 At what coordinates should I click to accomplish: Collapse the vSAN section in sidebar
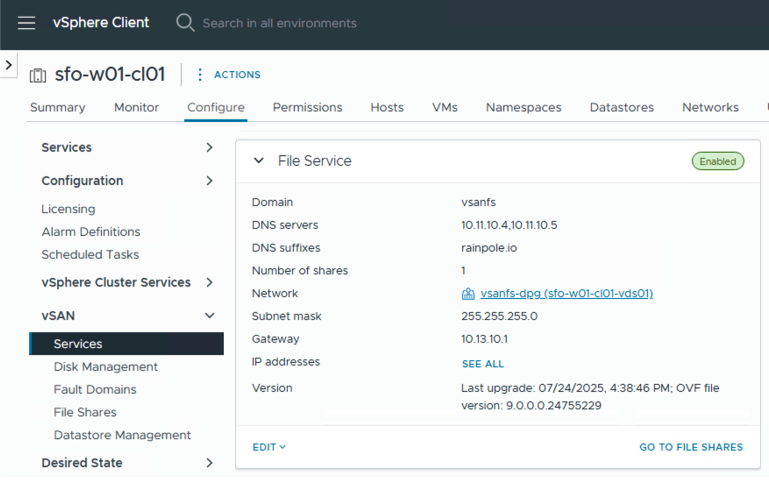click(209, 316)
